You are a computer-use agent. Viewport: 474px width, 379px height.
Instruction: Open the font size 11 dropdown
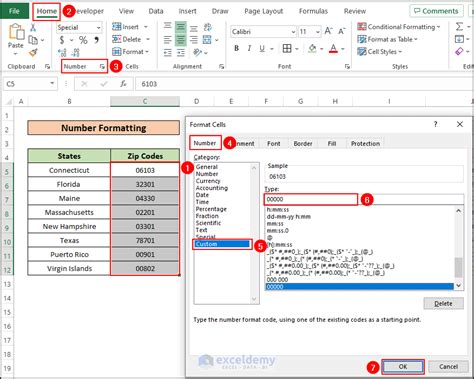[318, 32]
